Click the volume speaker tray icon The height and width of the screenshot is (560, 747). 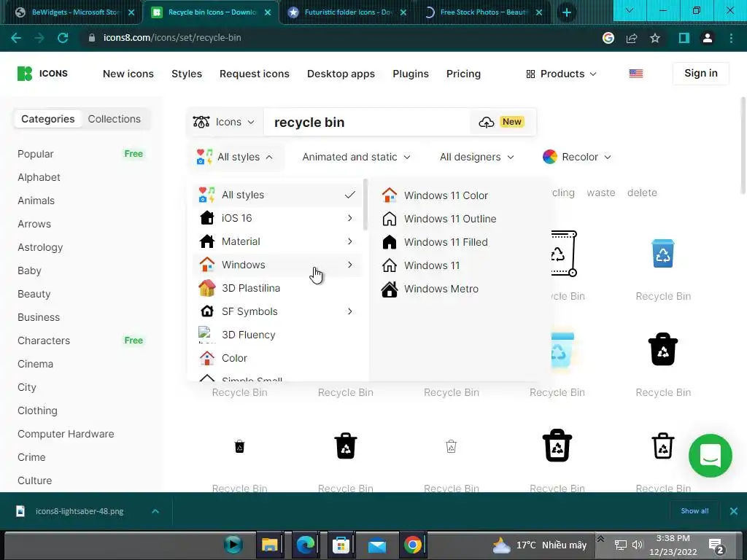638,545
